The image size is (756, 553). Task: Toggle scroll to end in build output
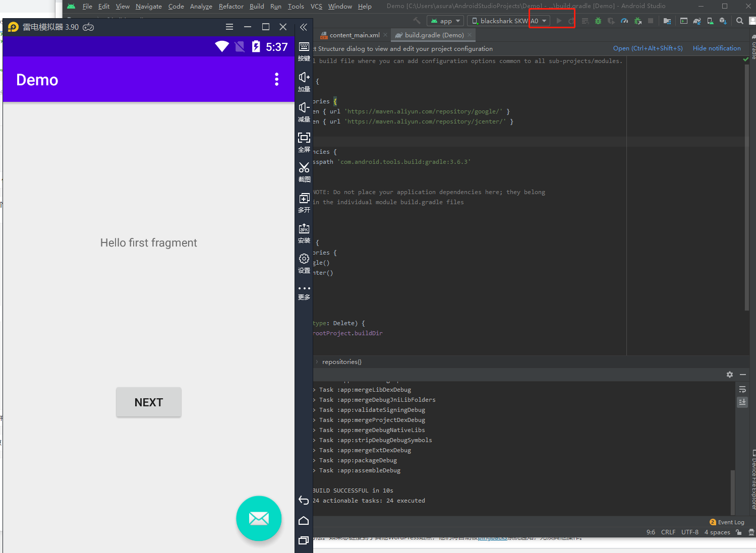[742, 402]
